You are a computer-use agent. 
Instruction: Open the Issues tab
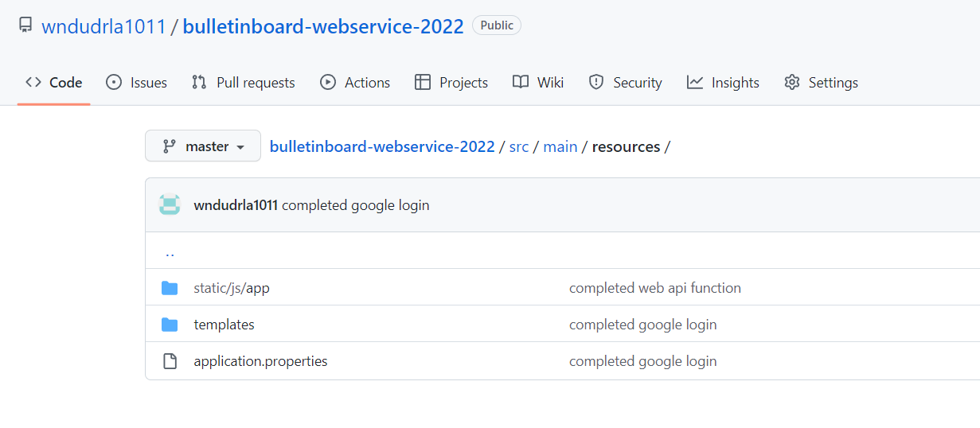[x=137, y=83]
